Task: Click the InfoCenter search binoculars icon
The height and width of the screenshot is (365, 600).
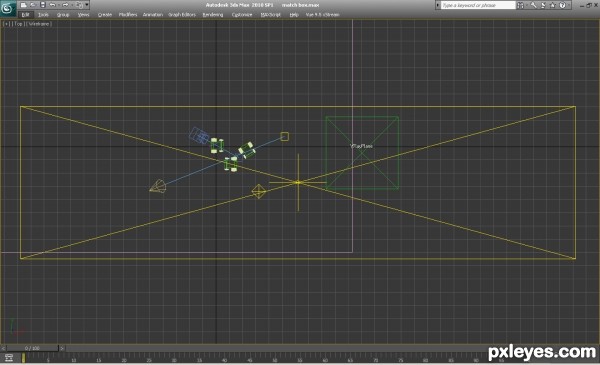Action: click(x=521, y=5)
